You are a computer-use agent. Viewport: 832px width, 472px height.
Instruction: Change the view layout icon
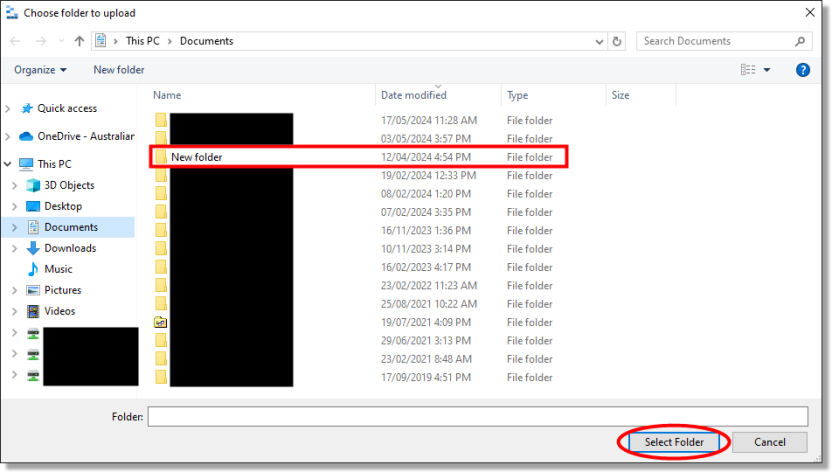[748, 69]
